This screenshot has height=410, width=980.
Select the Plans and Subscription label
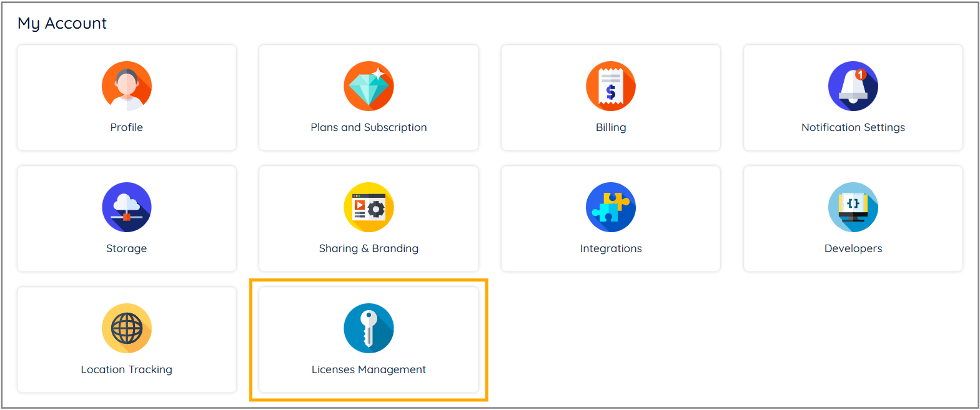click(369, 127)
